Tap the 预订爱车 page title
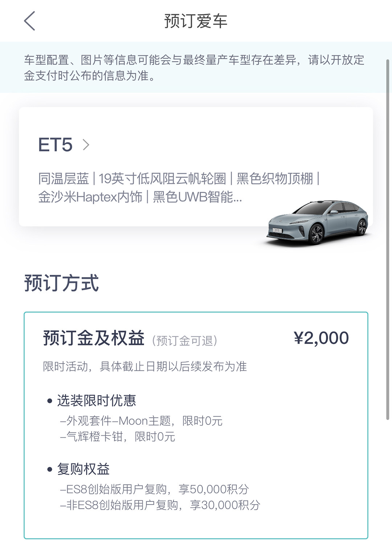Viewport: 392px width, 556px height. [196, 21]
